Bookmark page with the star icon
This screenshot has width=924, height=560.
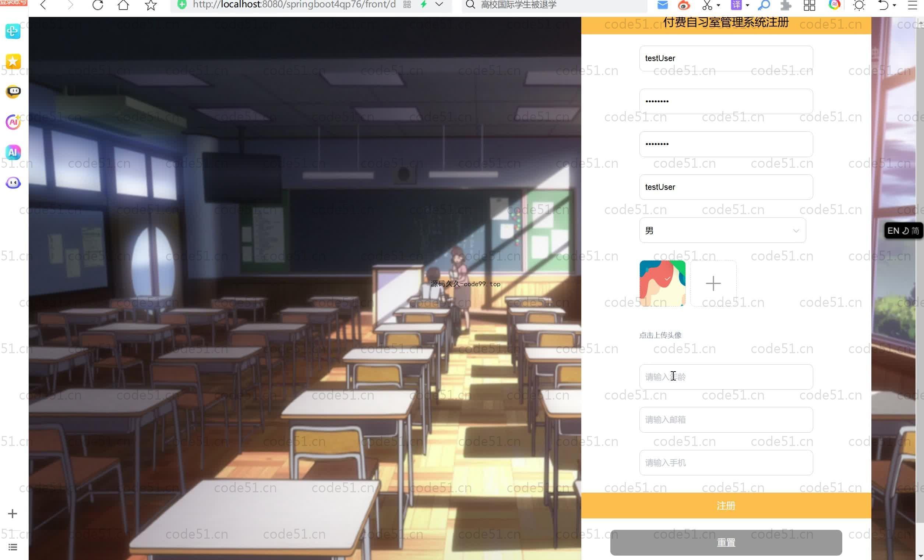151,5
